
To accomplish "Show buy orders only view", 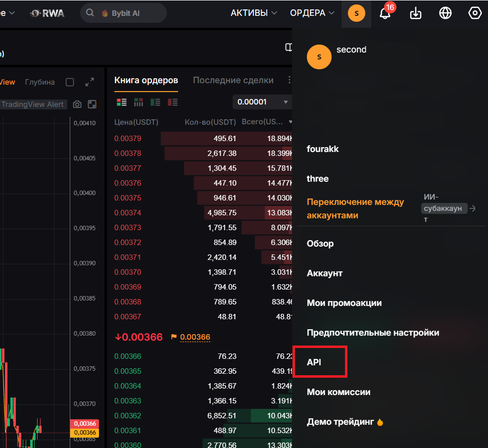I will coord(155,102).
